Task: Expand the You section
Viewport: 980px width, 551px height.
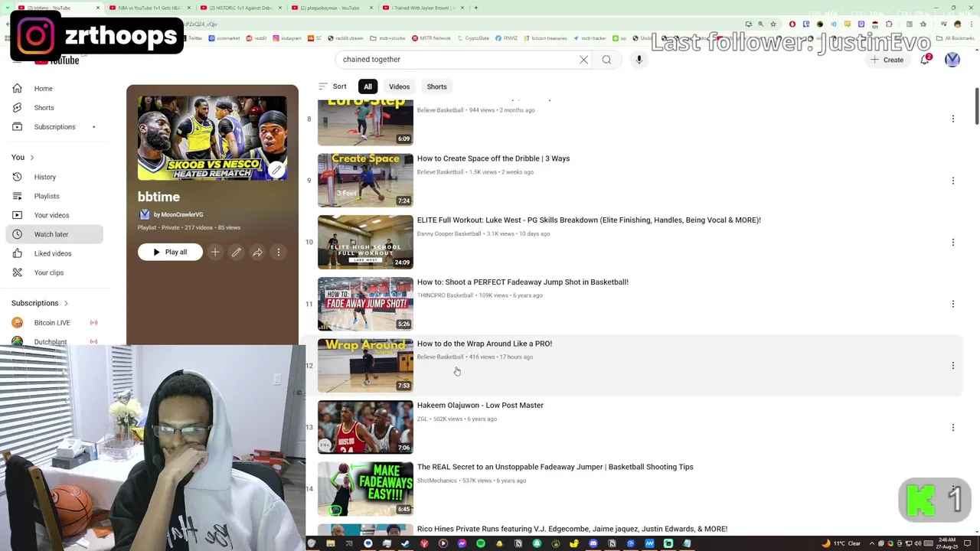Action: [x=23, y=157]
